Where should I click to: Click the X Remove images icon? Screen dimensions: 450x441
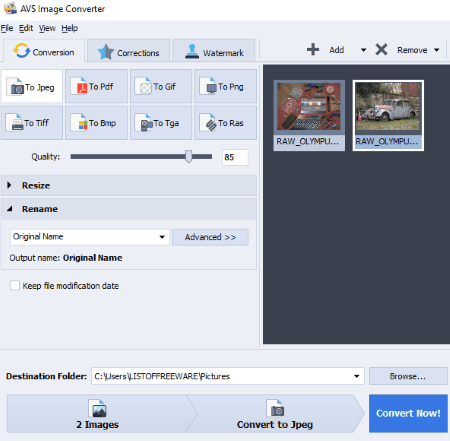[x=381, y=50]
